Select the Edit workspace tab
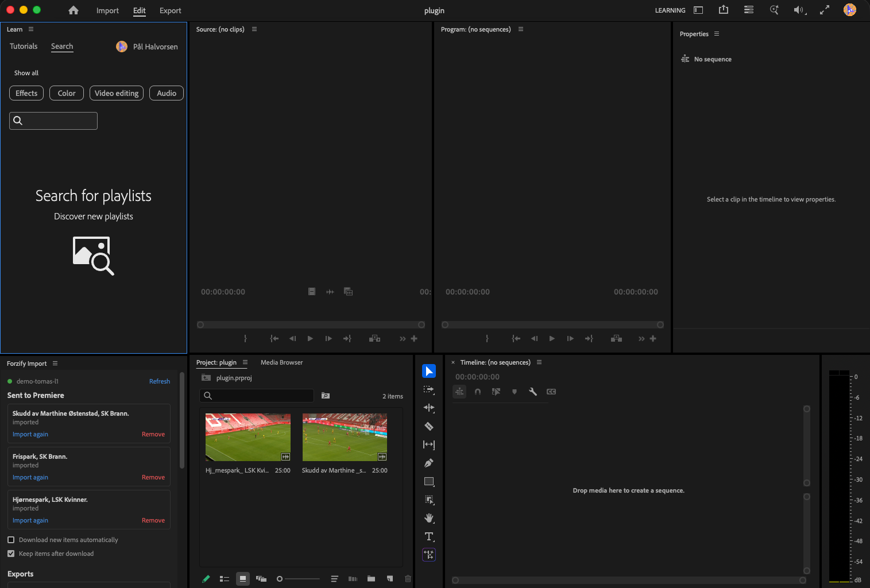 [140, 10]
